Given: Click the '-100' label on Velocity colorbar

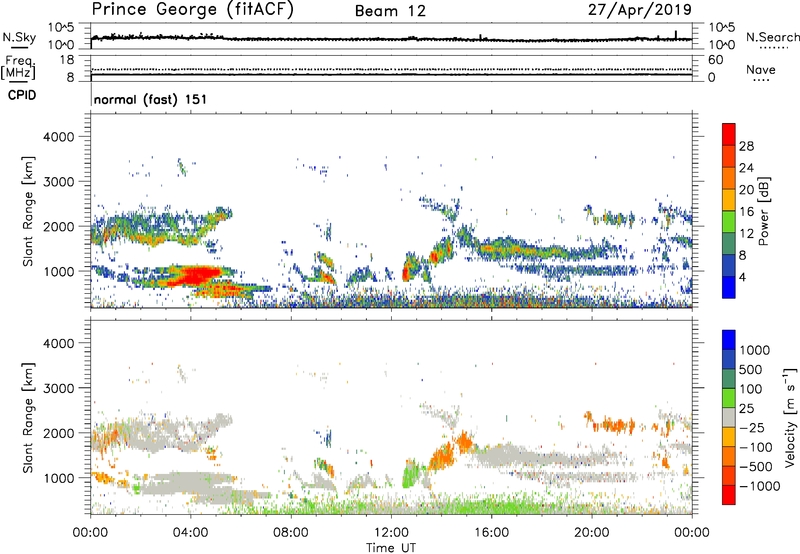Looking at the screenshot, I should (756, 447).
